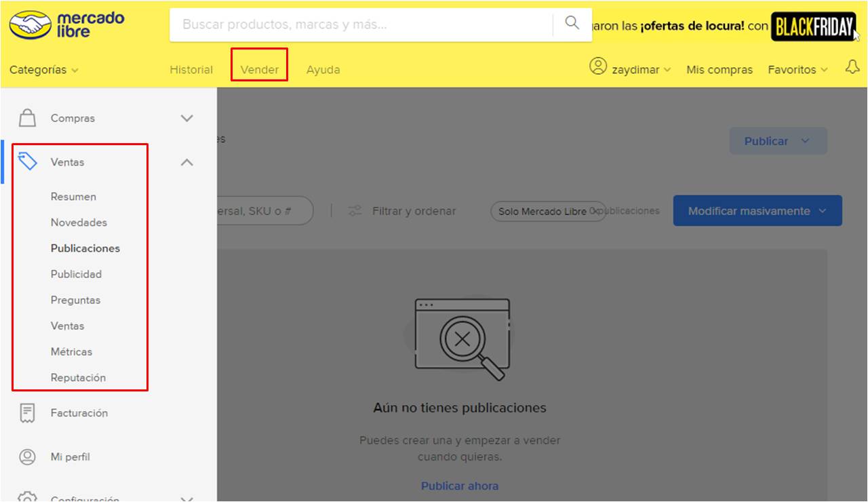Screen dimensions: 868x502
Task: Expand the Compras section chevron
Action: pos(186,117)
